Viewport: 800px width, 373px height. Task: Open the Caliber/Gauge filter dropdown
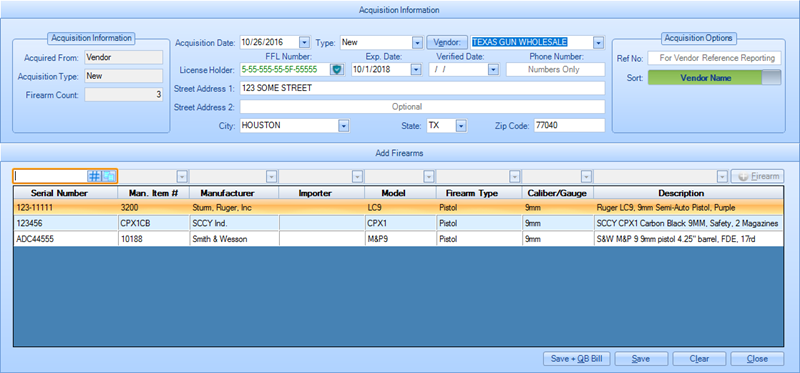click(586, 177)
